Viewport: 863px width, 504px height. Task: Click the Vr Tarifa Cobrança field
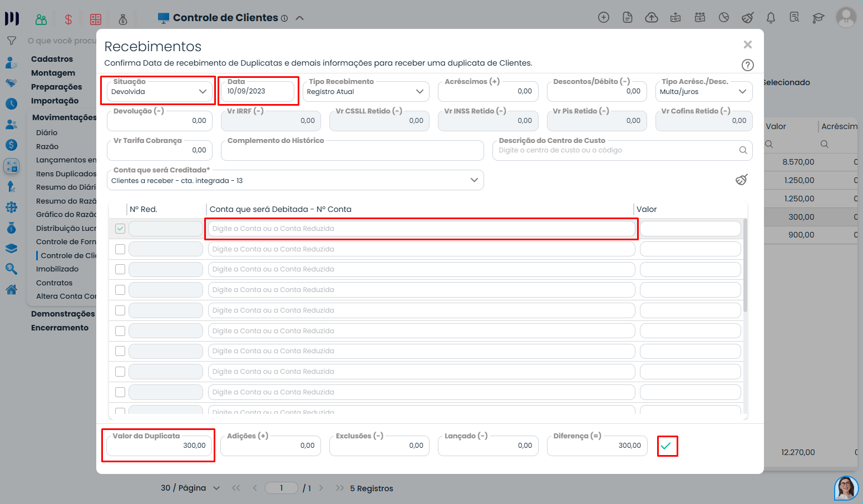(159, 150)
